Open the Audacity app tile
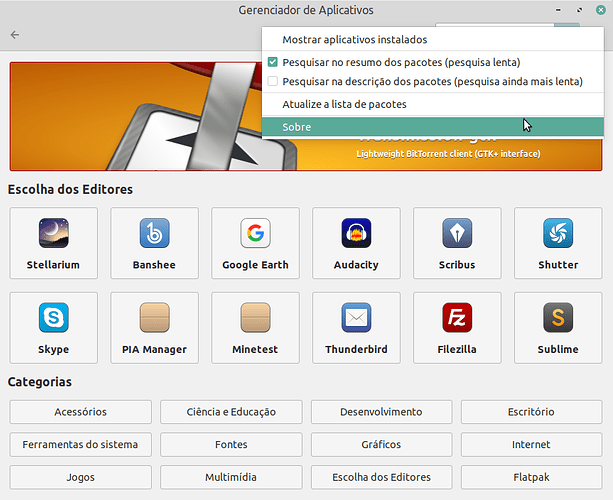 pos(356,243)
